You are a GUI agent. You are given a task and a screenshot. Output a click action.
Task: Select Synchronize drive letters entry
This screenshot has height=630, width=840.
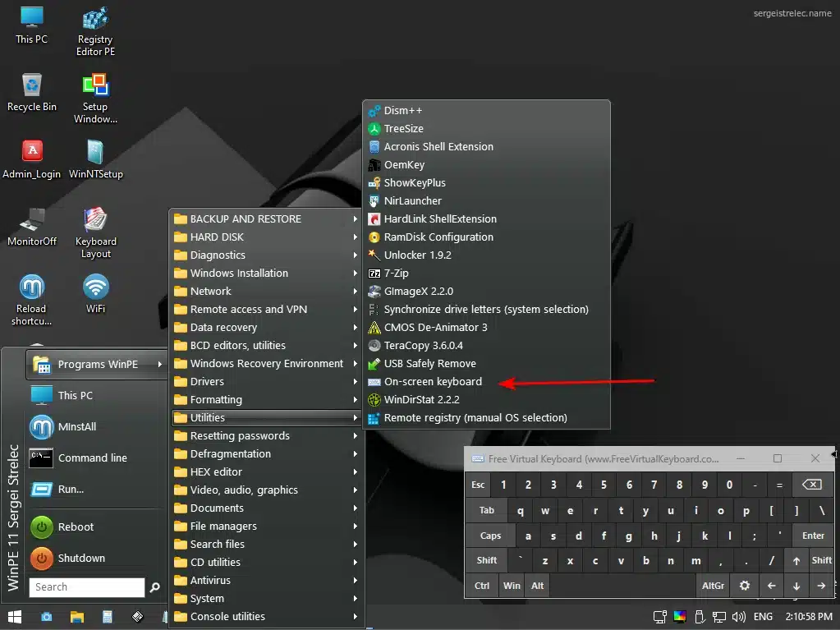tap(486, 309)
